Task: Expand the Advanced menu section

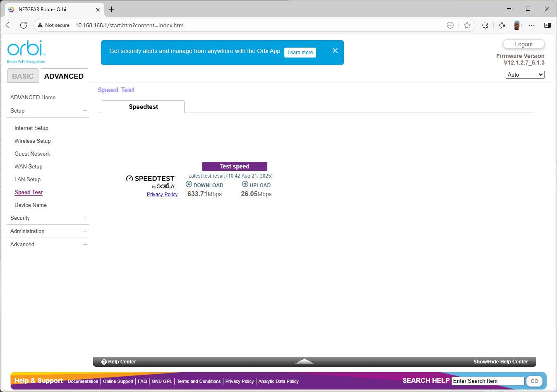Action: point(85,244)
